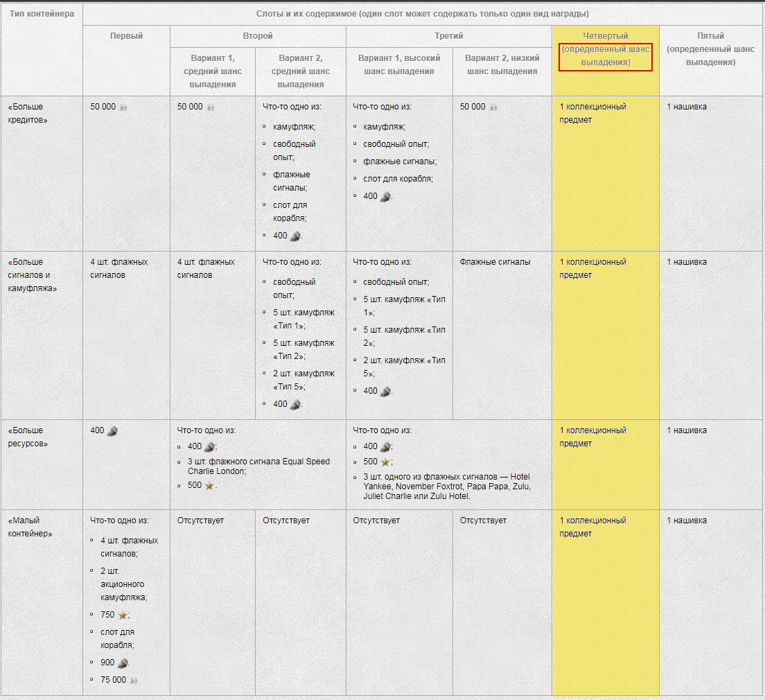Click the «Тип контейнера» header cell
Image resolution: width=765 pixels, height=700 pixels.
(x=42, y=14)
